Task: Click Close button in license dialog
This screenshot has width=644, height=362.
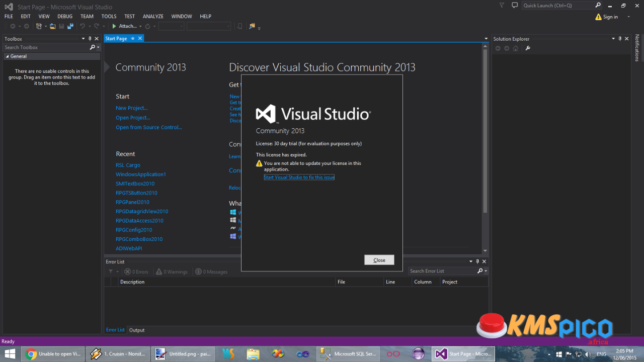Action: (x=379, y=260)
